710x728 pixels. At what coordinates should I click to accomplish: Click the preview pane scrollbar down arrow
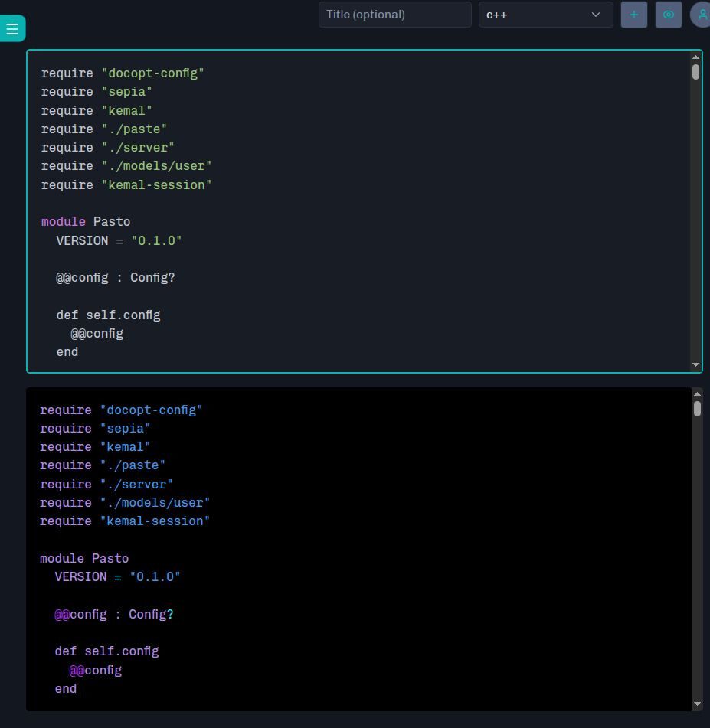[x=697, y=704]
